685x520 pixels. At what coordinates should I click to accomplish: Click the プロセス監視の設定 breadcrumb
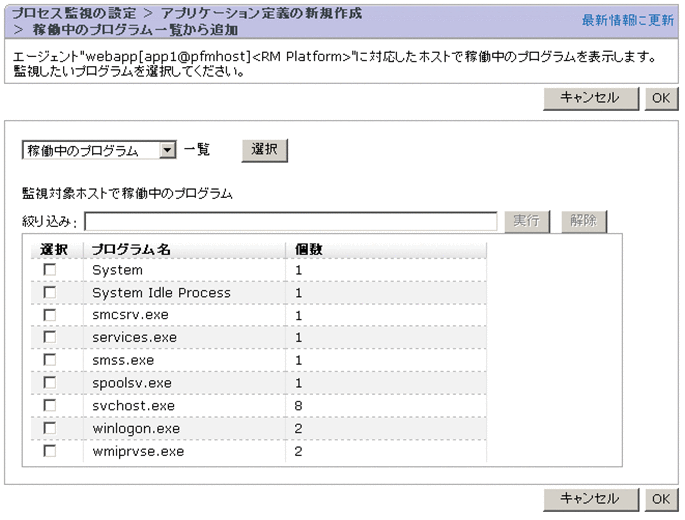74,14
